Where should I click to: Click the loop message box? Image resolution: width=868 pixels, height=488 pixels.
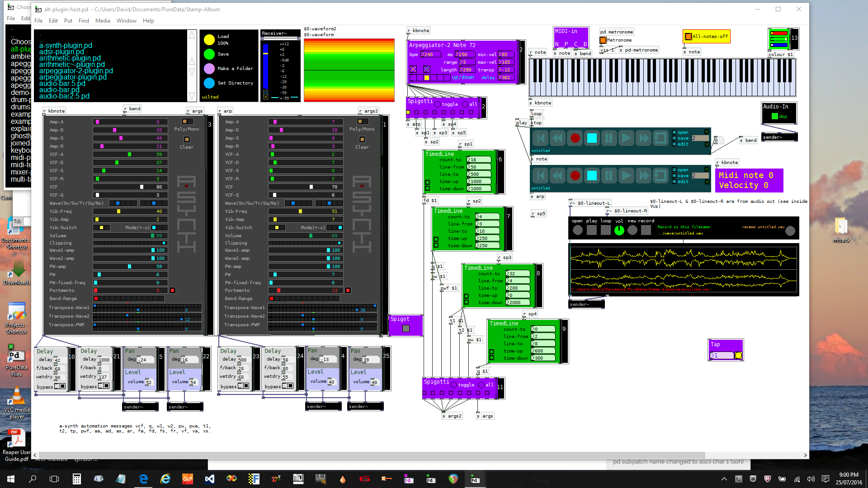pyautogui.click(x=537, y=114)
